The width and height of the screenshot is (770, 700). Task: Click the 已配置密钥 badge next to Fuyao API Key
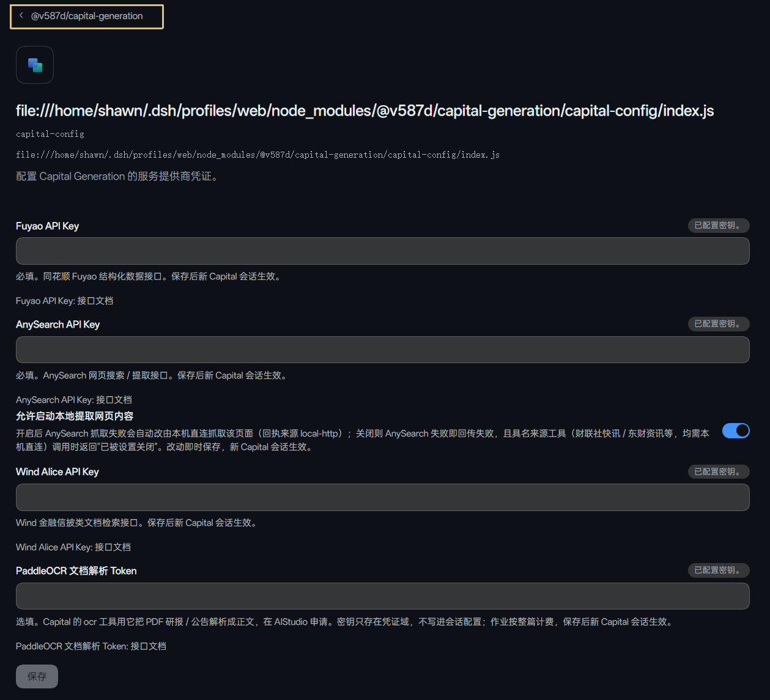click(719, 226)
